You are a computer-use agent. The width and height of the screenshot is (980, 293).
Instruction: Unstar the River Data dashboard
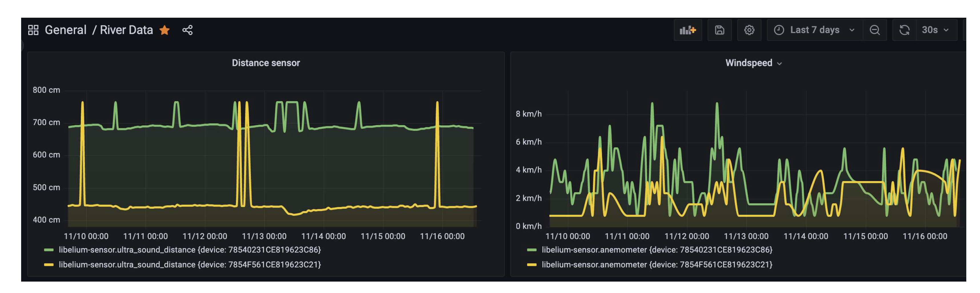(164, 30)
